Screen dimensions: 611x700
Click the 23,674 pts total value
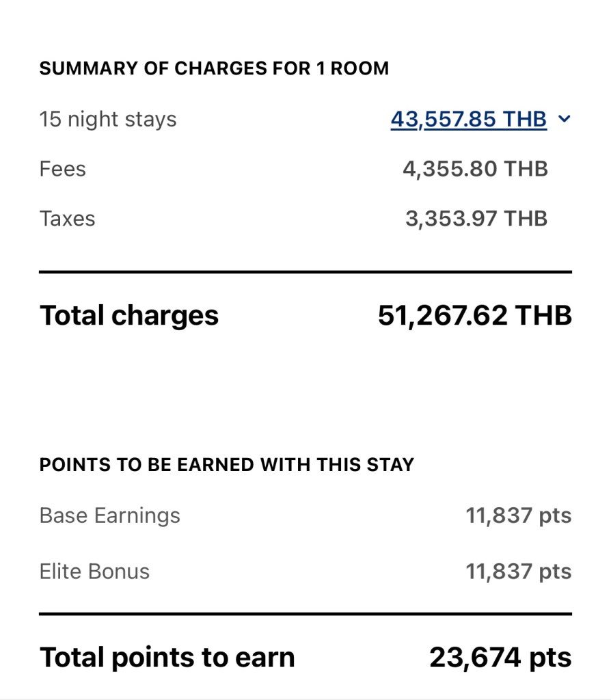[x=500, y=658]
